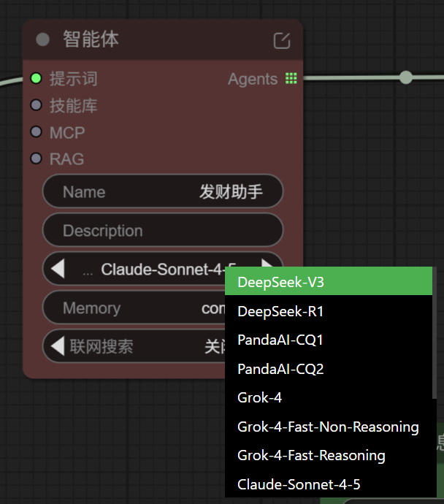The image size is (444, 504).
Task: Click the left arrow of 联网搜索 toggle
Action: 57,346
